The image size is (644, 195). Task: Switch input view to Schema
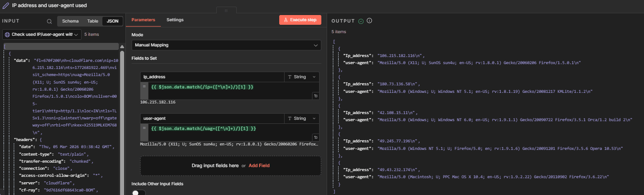(x=70, y=21)
